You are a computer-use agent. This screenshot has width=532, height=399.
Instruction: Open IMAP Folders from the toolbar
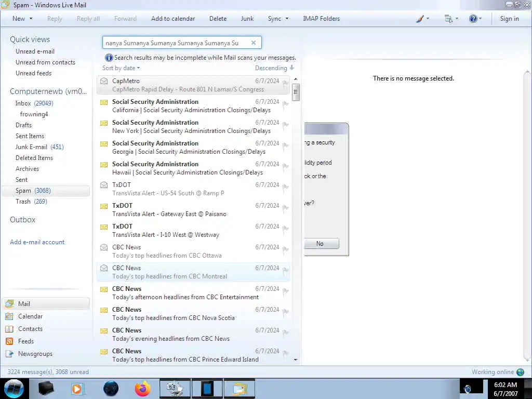click(x=321, y=19)
